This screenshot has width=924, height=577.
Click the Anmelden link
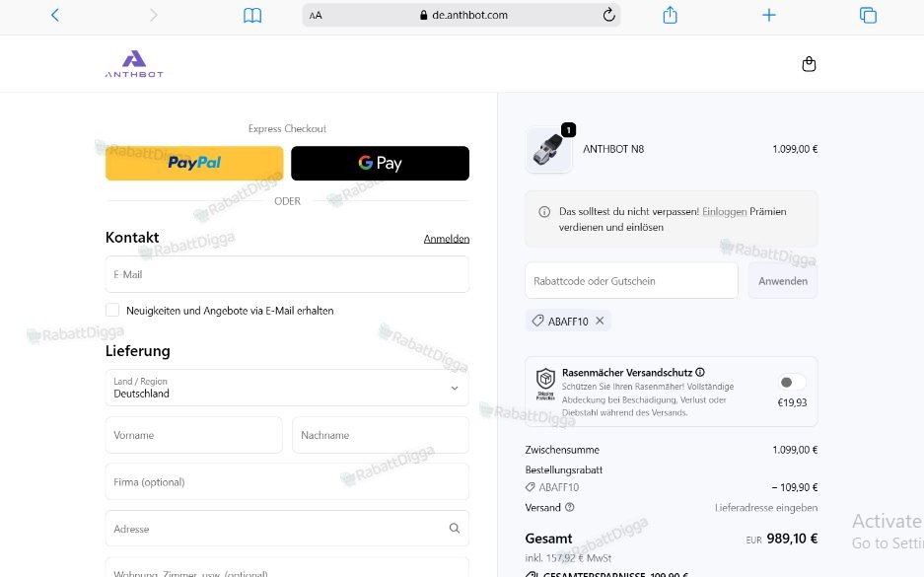(447, 239)
